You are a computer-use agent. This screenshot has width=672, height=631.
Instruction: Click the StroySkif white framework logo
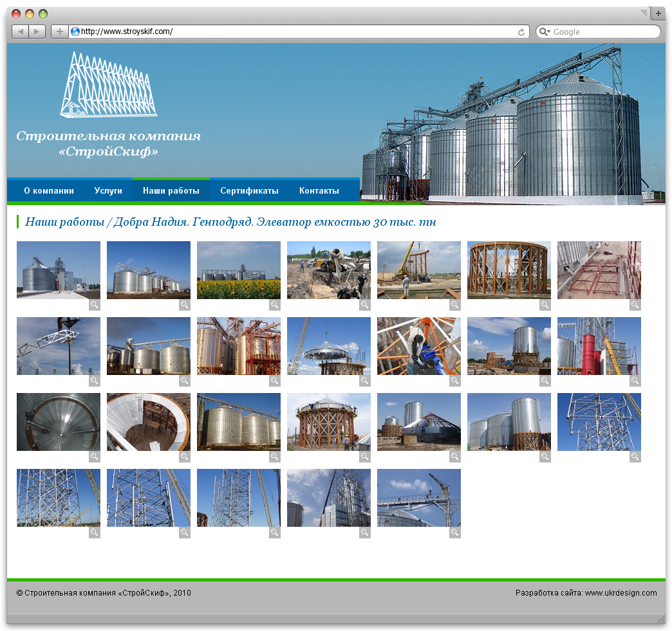(108, 85)
